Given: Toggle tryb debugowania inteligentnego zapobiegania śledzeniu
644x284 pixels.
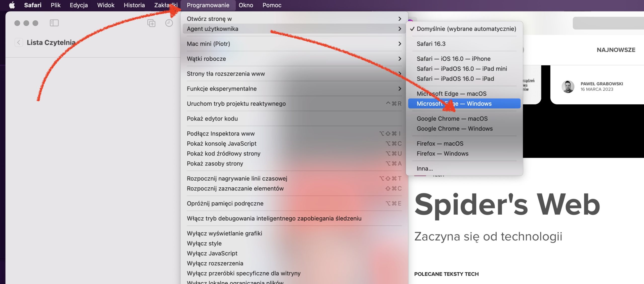Looking at the screenshot, I should click(x=294, y=218).
